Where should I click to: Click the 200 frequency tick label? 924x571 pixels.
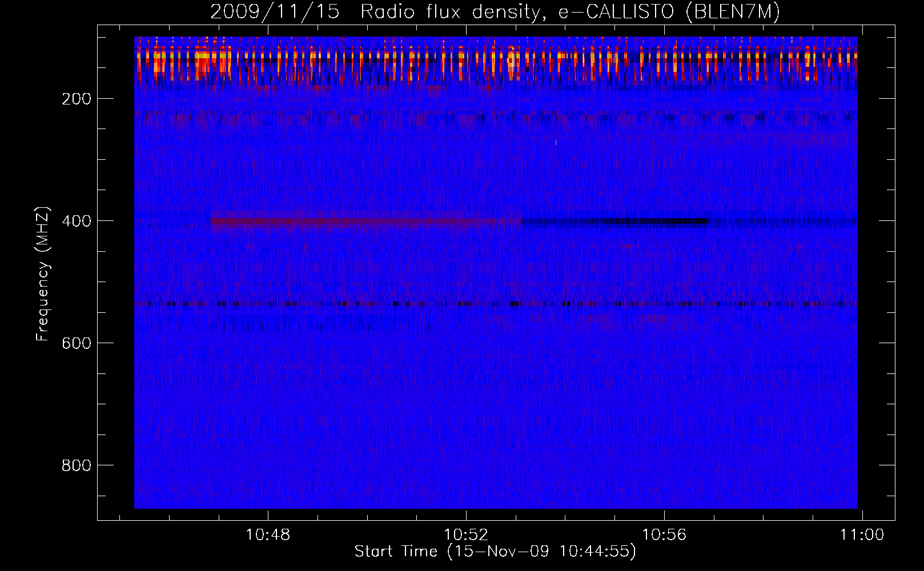click(x=77, y=99)
